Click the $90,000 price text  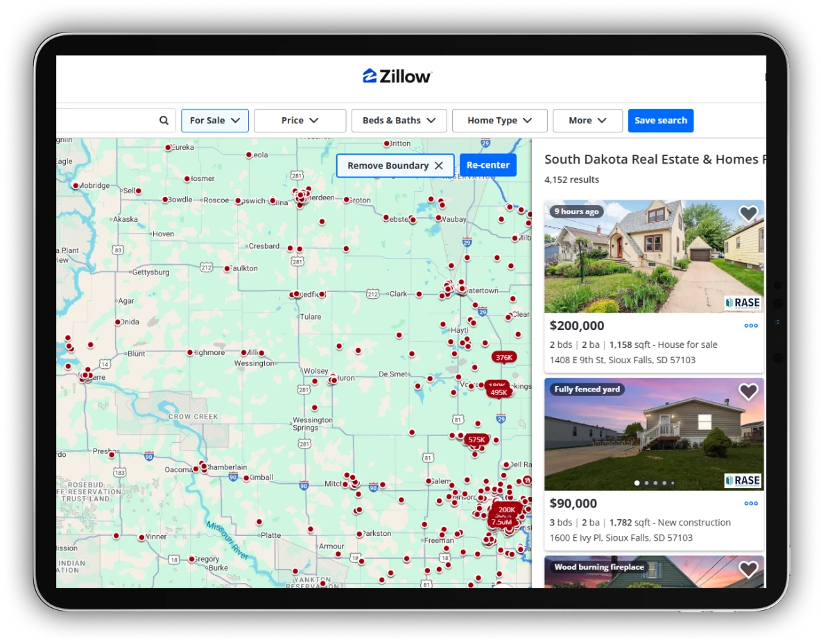pos(573,504)
